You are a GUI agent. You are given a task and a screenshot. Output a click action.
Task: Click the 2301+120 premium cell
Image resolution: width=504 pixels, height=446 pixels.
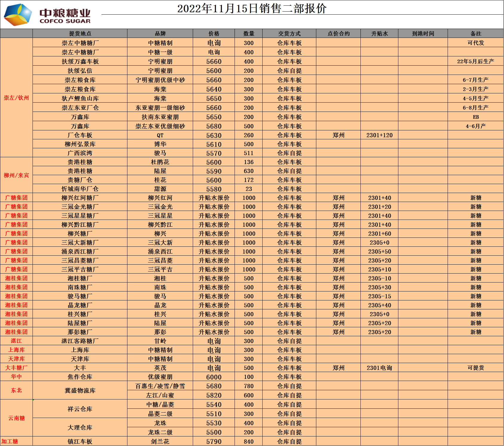(x=379, y=135)
